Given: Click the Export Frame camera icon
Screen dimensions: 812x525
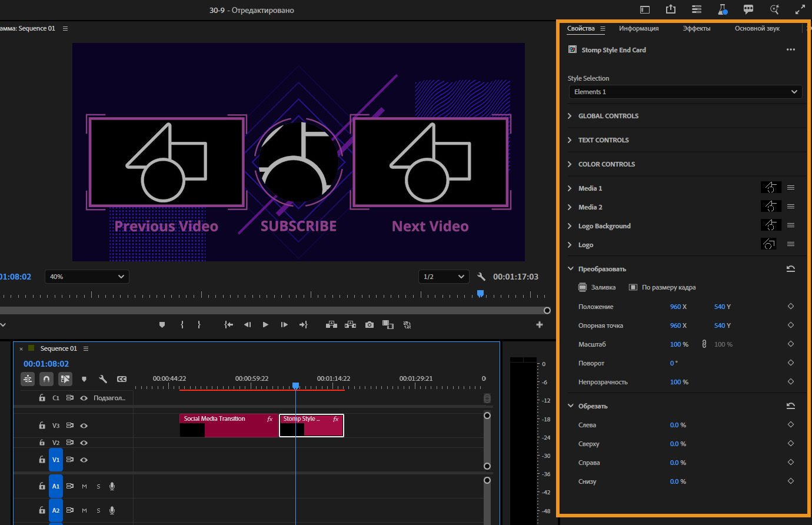Looking at the screenshot, I should (x=369, y=325).
